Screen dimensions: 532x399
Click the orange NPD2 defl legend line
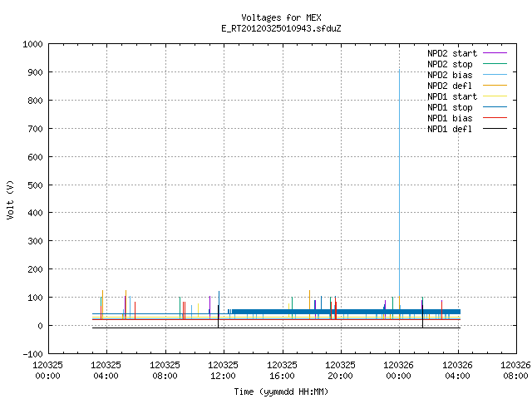click(495, 85)
